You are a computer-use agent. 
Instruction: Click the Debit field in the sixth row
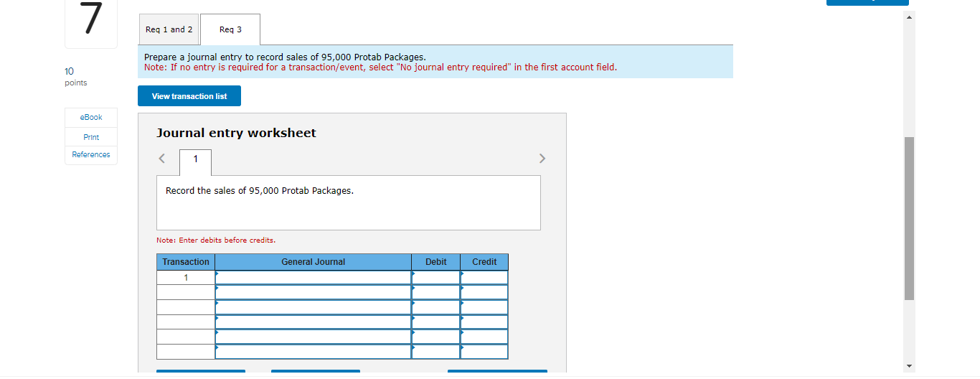(x=436, y=352)
